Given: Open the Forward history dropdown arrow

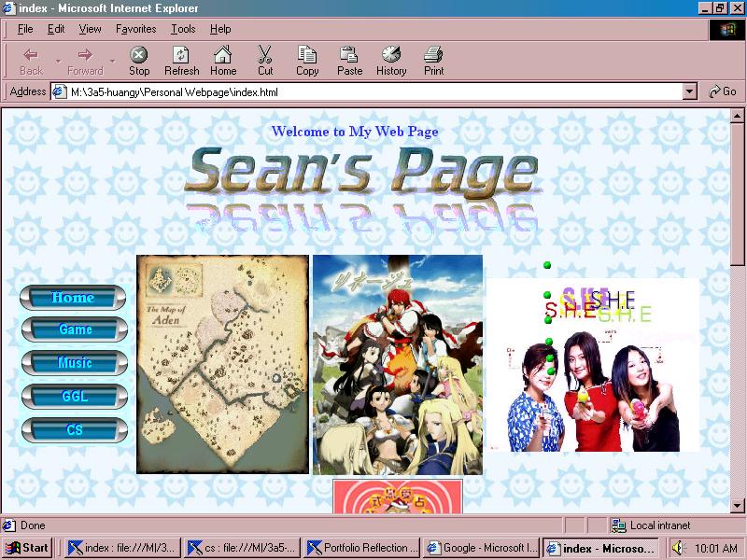Looking at the screenshot, I should (112, 61).
